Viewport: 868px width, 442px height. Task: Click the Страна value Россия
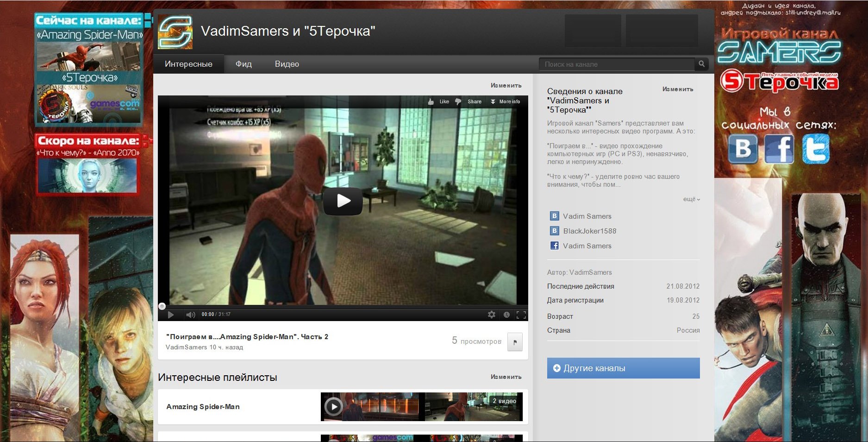pos(688,330)
